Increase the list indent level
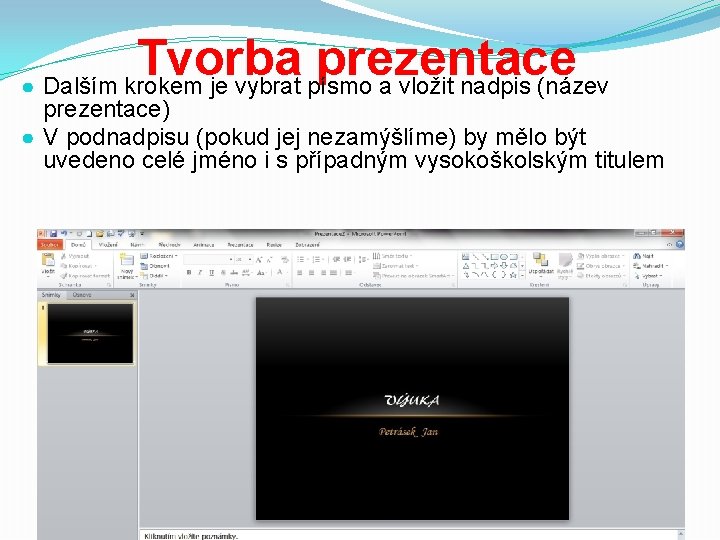This screenshot has height=540, width=720. [348, 259]
